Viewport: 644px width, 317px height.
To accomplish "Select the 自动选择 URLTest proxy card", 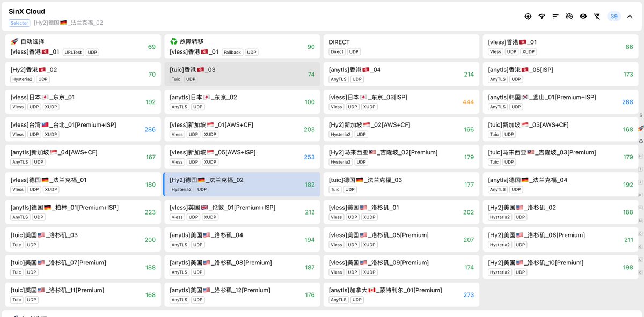I will tap(83, 47).
